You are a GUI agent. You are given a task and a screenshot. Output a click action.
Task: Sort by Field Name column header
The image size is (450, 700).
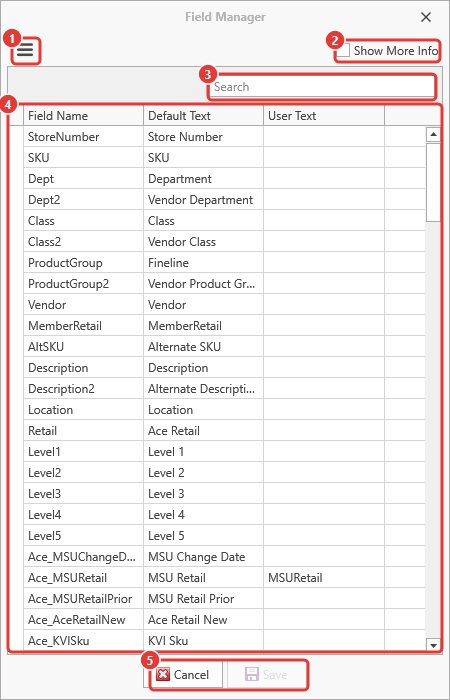[x=83, y=116]
